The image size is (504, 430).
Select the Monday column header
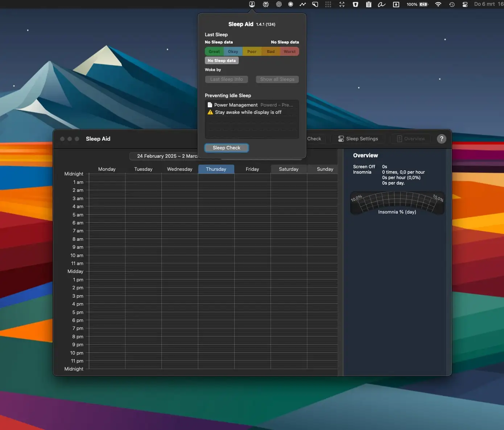click(107, 169)
